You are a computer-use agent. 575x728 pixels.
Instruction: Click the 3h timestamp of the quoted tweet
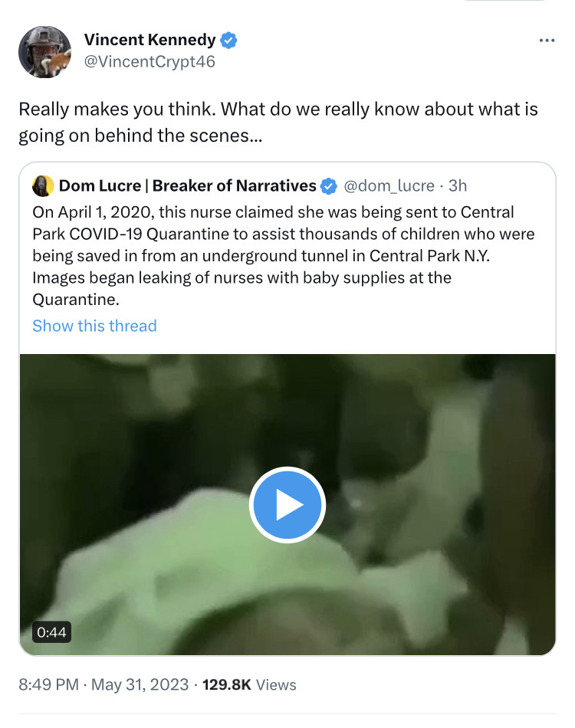(x=458, y=185)
